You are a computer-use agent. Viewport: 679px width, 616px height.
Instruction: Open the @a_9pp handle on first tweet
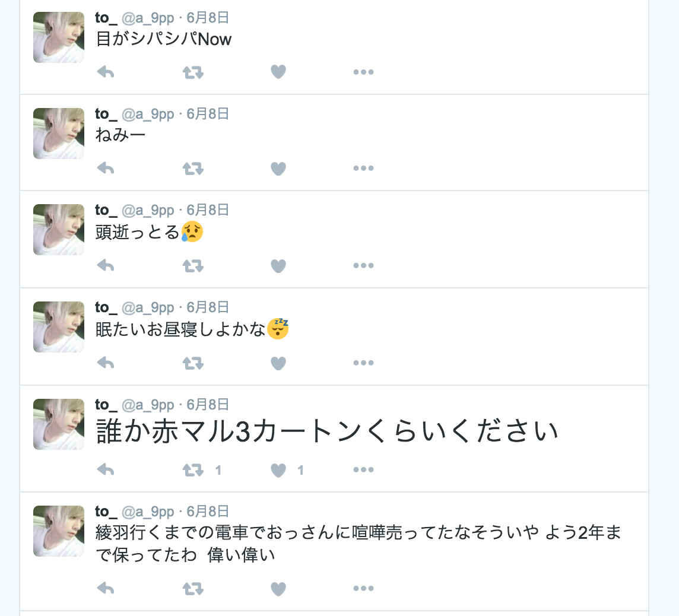(148, 18)
